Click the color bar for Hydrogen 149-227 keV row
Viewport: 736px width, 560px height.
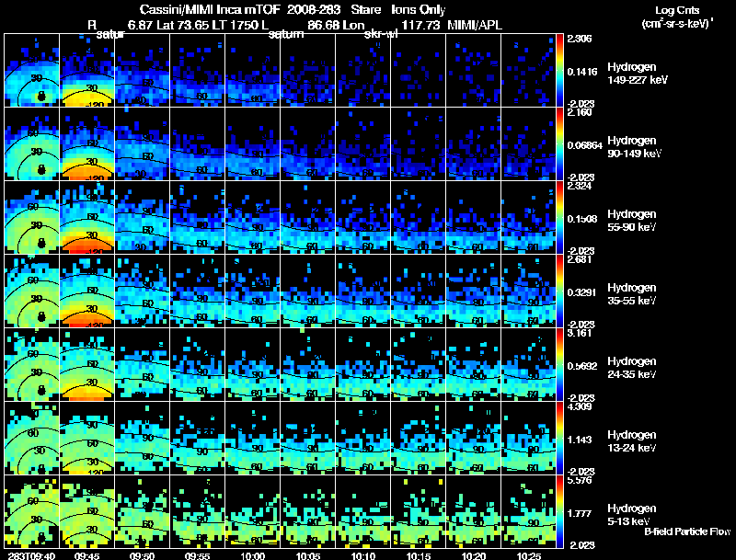tap(559, 70)
